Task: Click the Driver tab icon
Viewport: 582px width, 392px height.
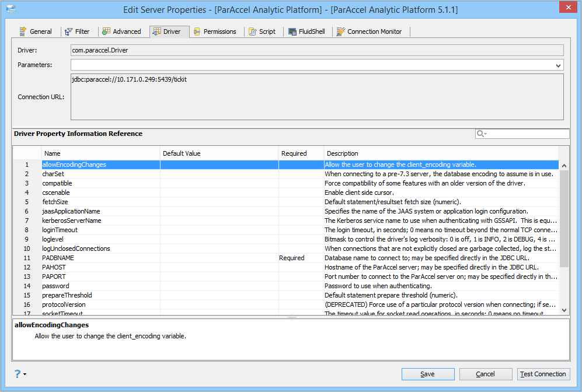Action: (x=156, y=32)
